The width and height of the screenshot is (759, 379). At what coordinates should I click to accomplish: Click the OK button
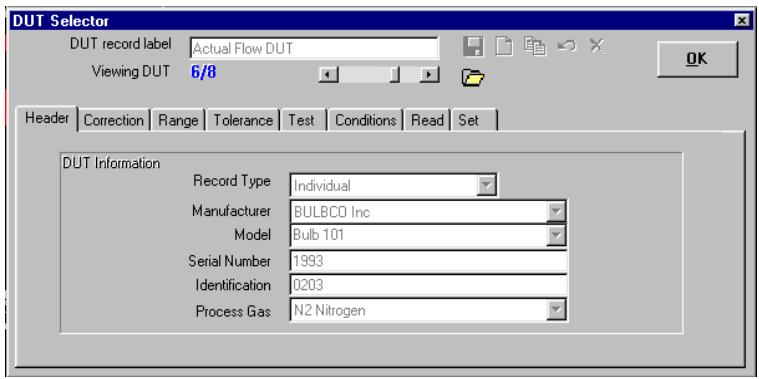pos(697,59)
